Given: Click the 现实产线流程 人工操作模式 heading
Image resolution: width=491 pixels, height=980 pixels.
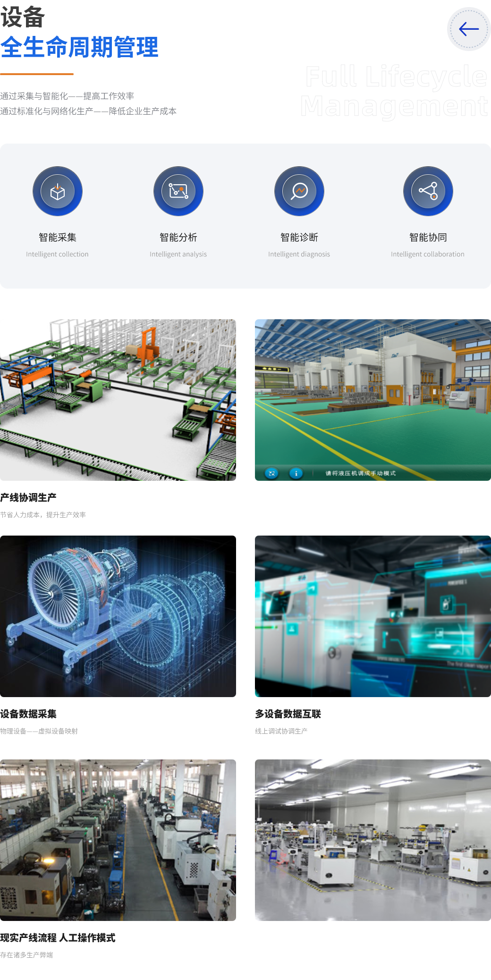Looking at the screenshot, I should (x=58, y=937).
